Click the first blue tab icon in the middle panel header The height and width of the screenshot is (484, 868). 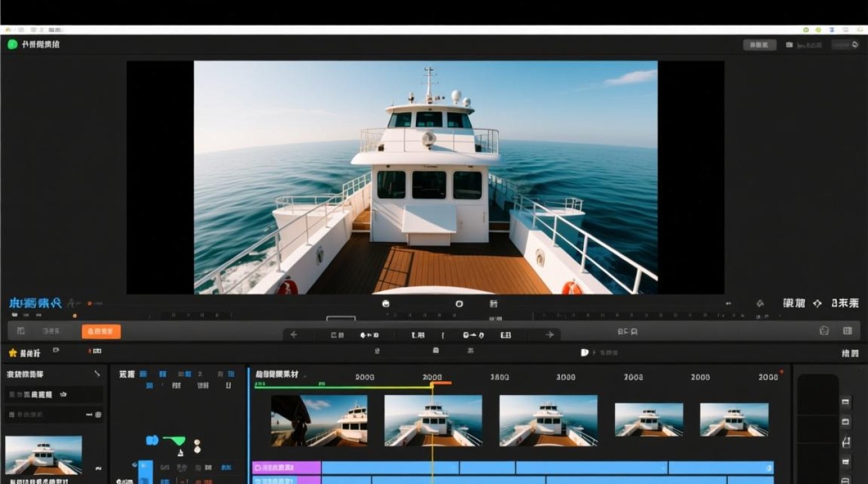point(143,374)
